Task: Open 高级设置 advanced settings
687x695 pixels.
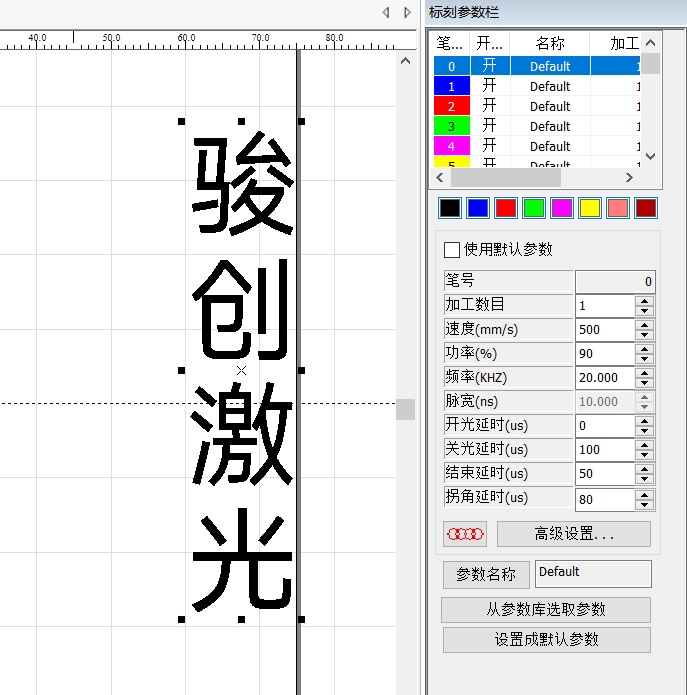Action: 574,534
